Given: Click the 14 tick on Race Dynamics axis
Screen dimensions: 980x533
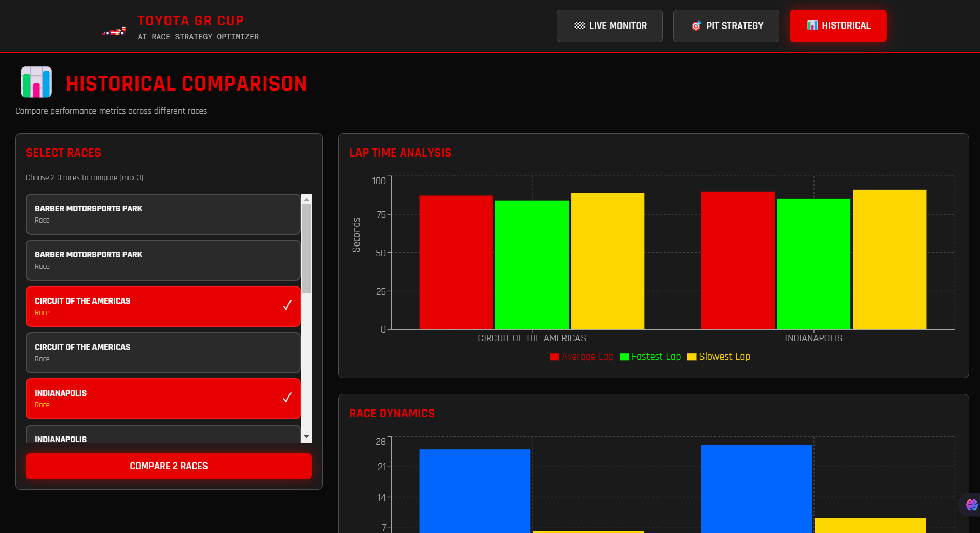Looking at the screenshot, I should pyautogui.click(x=381, y=498).
